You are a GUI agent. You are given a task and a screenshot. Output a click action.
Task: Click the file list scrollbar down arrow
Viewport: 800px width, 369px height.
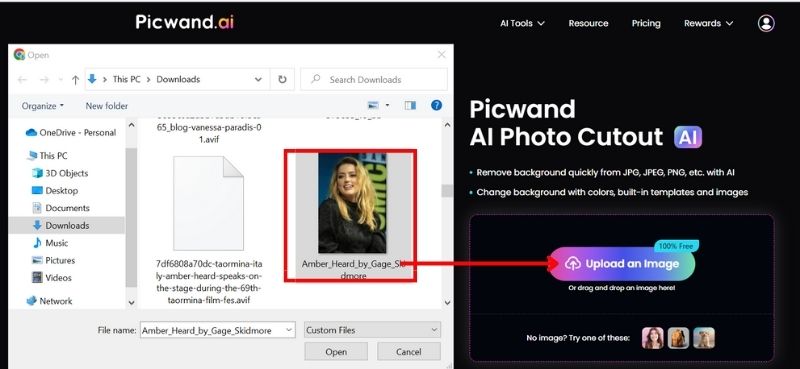click(x=447, y=303)
